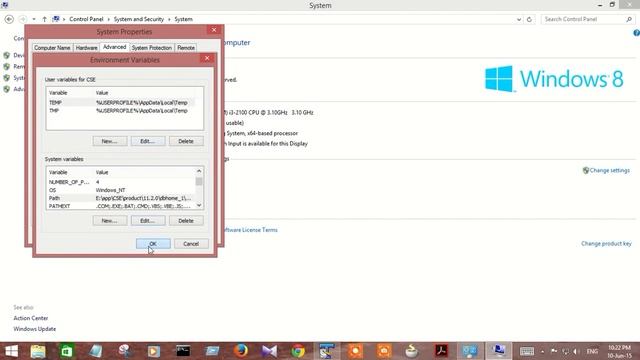Open recent locations dropdown arrow

coord(34,19)
